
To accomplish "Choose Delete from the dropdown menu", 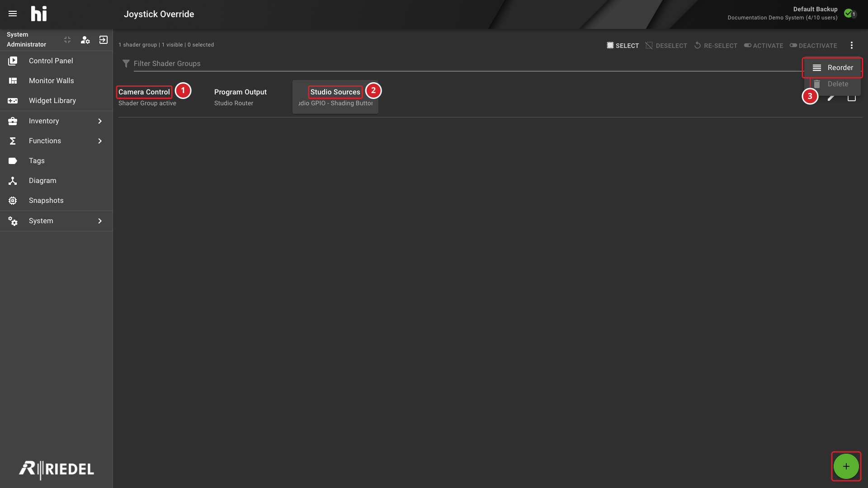I will click(x=832, y=84).
